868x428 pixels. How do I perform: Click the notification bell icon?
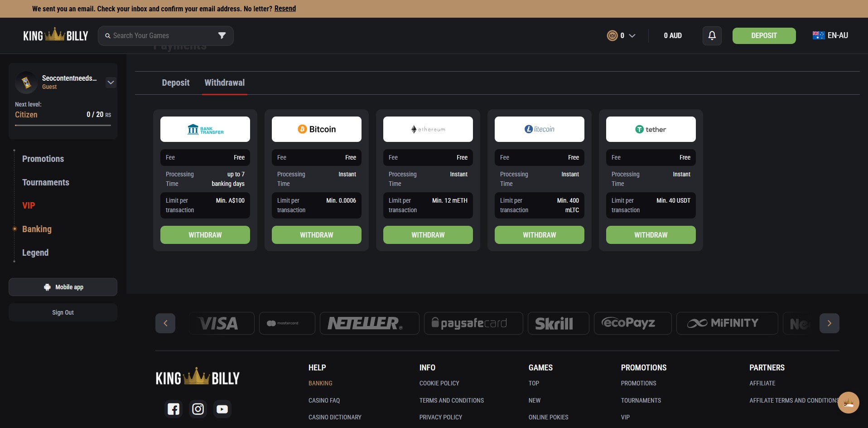click(712, 35)
